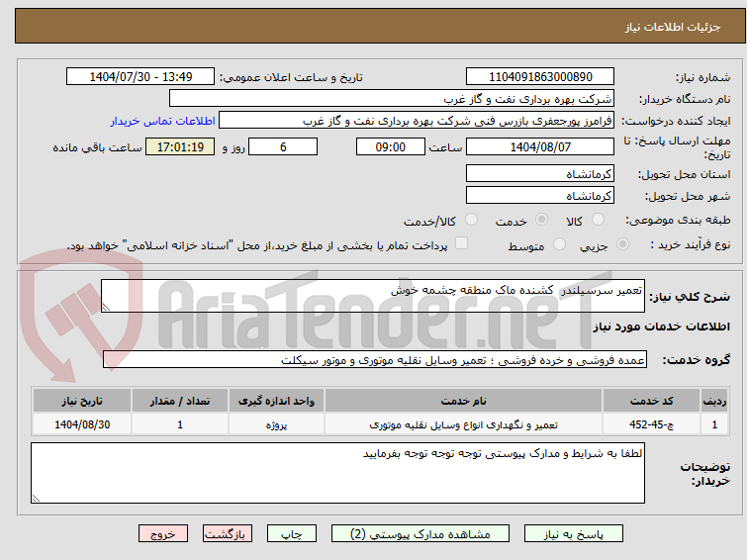Select the جزیی purchase type radio
The image size is (747, 560).
pos(622,244)
